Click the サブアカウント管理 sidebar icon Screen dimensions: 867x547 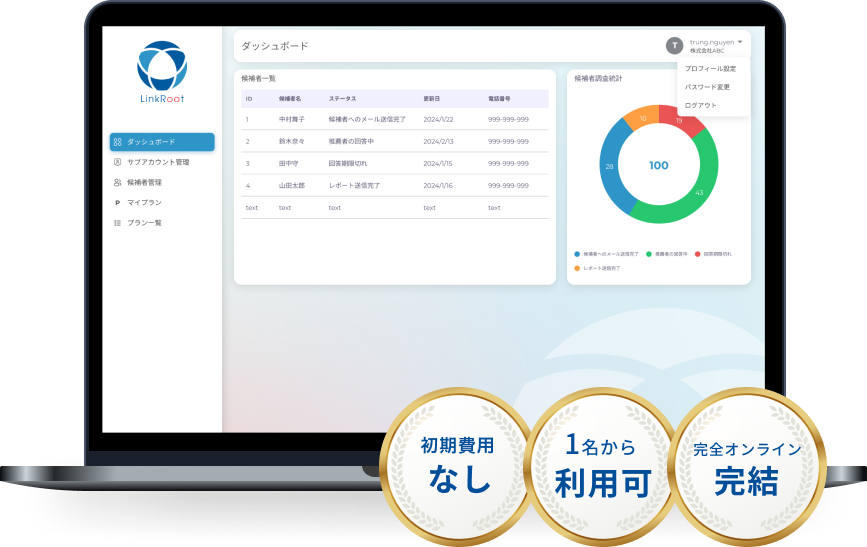(x=118, y=162)
